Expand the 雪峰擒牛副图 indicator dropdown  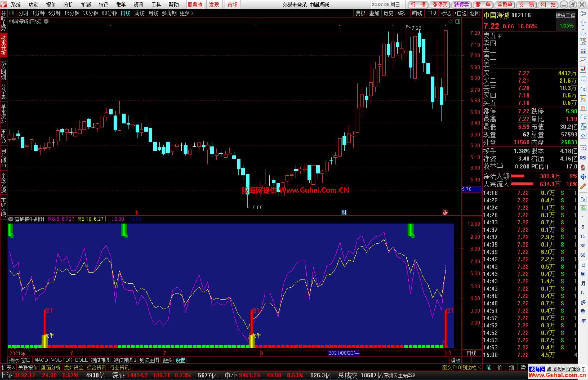(x=11, y=219)
